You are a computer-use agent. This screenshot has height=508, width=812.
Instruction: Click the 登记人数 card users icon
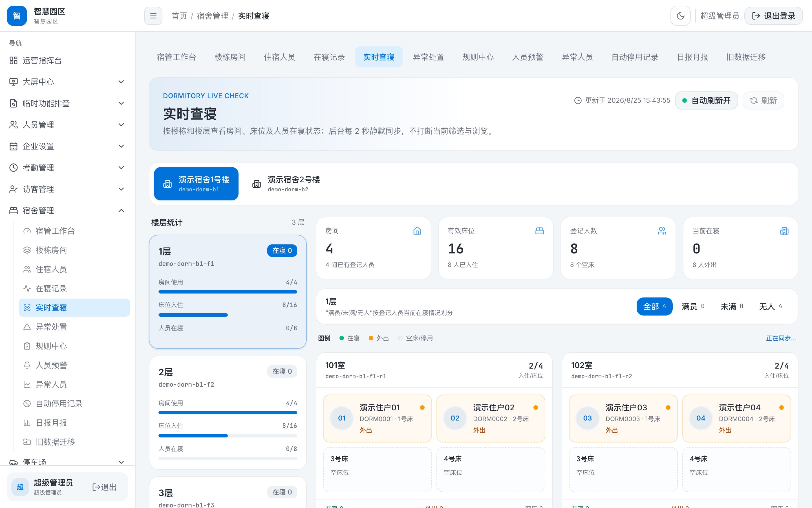(662, 231)
